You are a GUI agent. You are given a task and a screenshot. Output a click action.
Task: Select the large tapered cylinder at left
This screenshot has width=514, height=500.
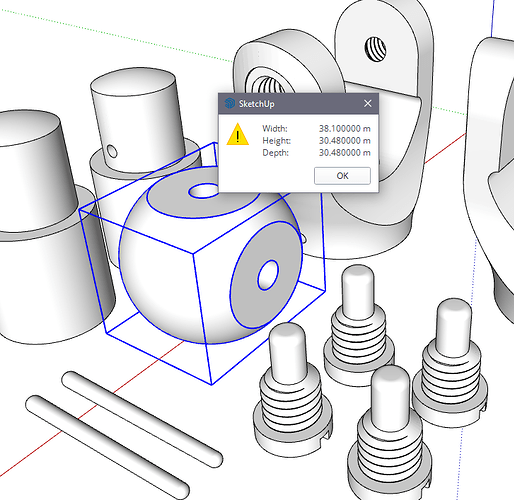40,227
